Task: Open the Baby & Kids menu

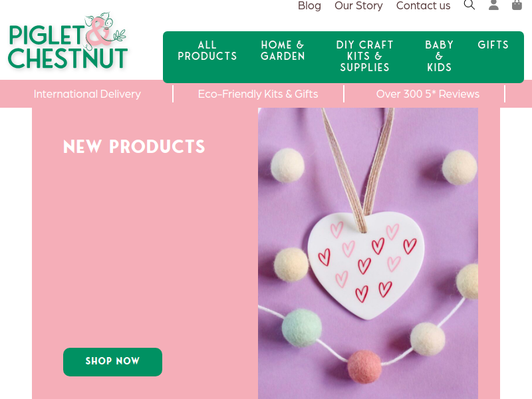Action: pyautogui.click(x=440, y=56)
